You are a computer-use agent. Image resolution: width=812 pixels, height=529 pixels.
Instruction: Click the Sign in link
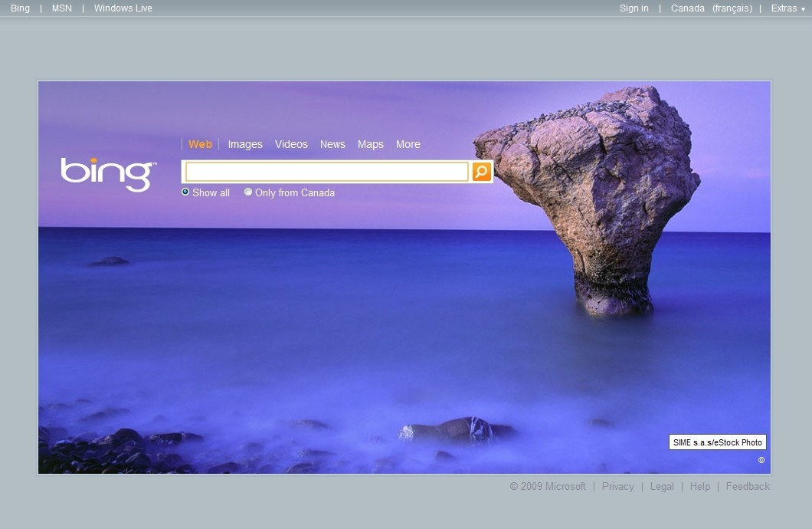[634, 8]
